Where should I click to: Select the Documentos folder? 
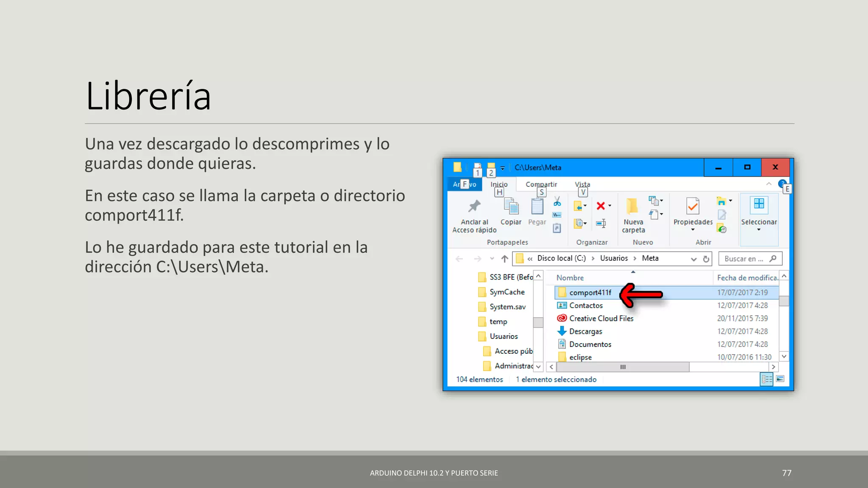666,344
